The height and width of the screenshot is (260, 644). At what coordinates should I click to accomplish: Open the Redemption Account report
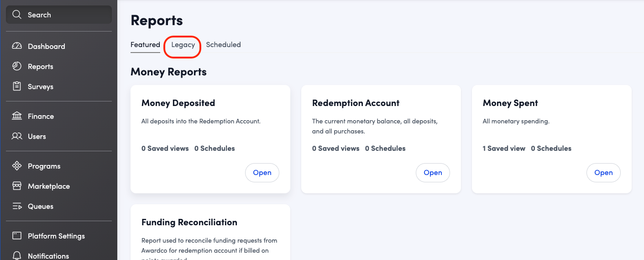(x=433, y=173)
